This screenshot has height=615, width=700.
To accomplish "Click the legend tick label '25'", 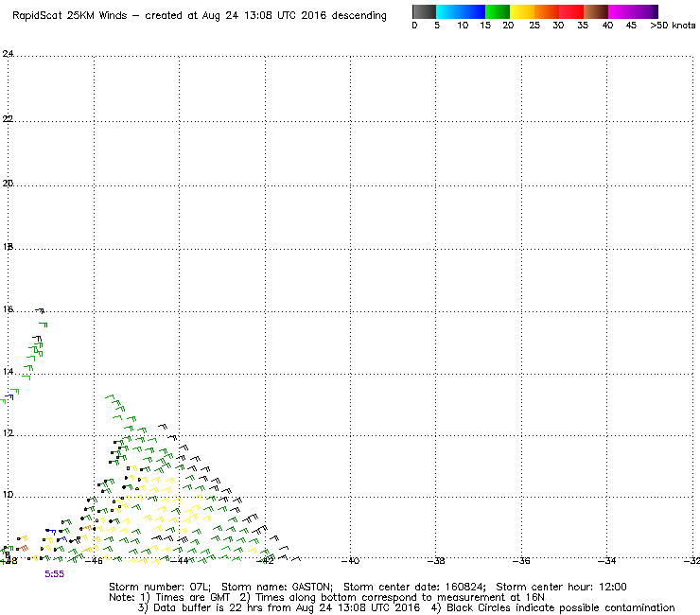I will point(534,26).
